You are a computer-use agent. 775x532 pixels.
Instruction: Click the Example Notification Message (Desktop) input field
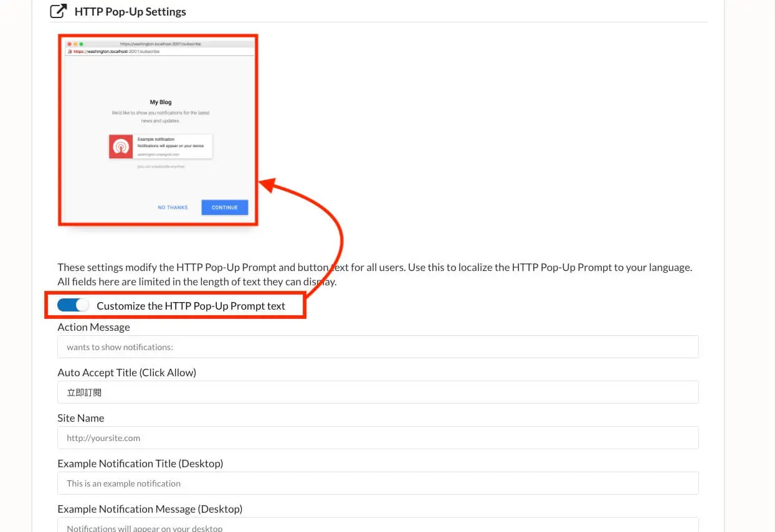[x=378, y=525]
